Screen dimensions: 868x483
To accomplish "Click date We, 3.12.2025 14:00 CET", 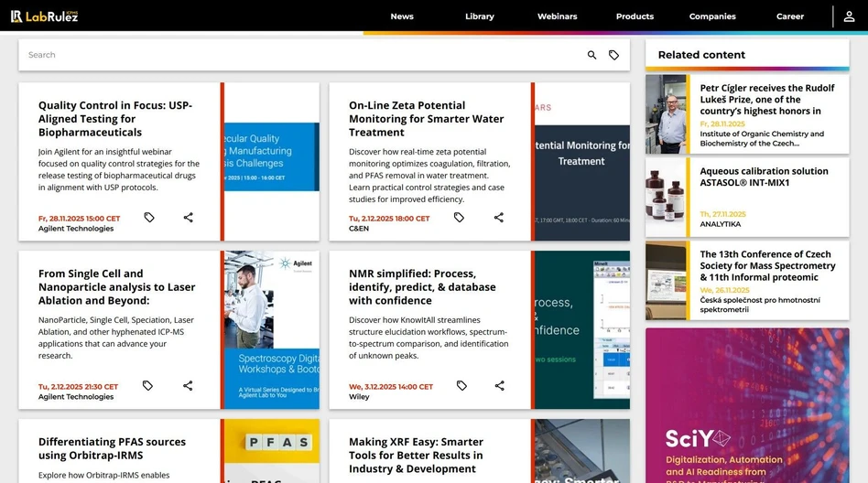I will [391, 387].
